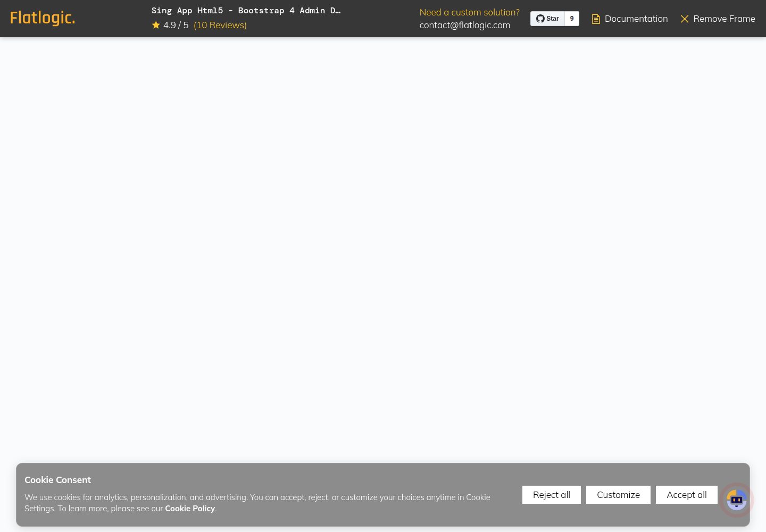
Task: Accept all cookies
Action: [687, 495]
